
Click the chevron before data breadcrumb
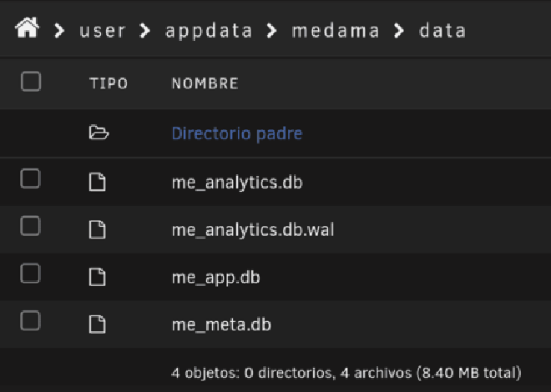tap(399, 31)
